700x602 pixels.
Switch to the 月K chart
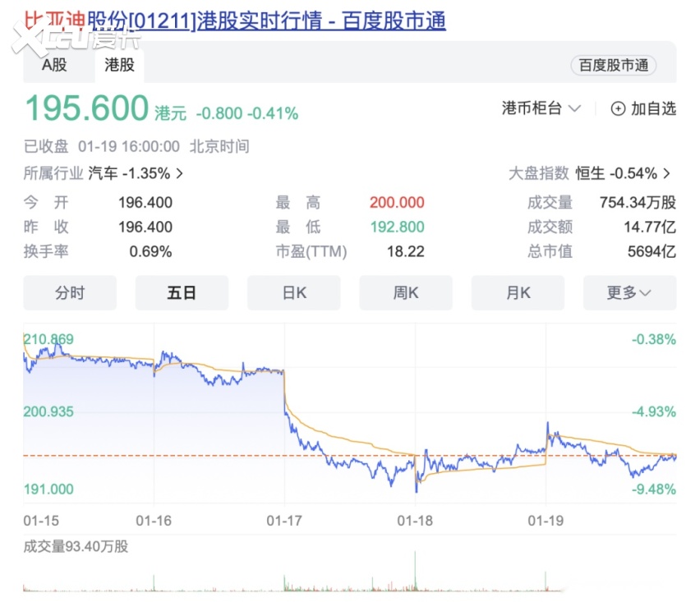518,293
